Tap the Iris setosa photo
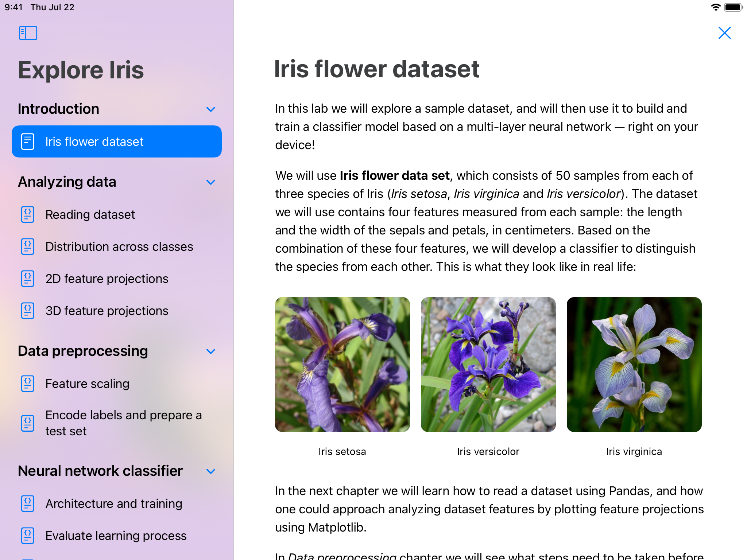 tap(342, 364)
